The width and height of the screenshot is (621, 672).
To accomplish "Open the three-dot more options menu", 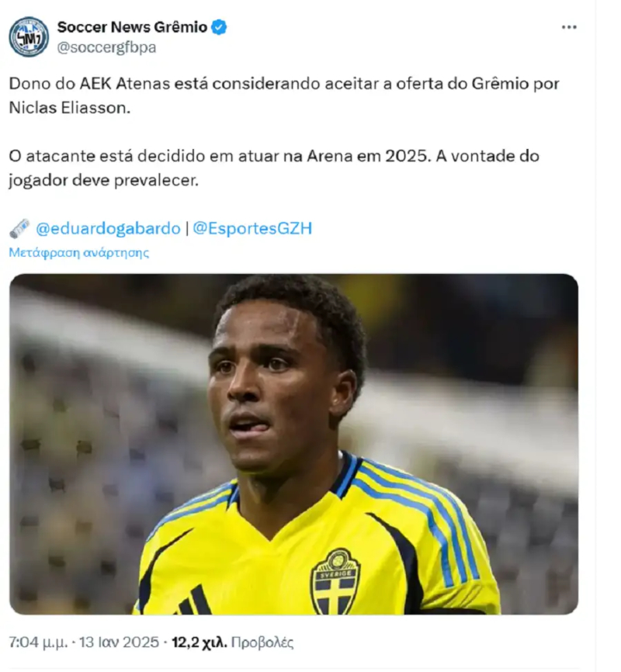I will pyautogui.click(x=569, y=27).
